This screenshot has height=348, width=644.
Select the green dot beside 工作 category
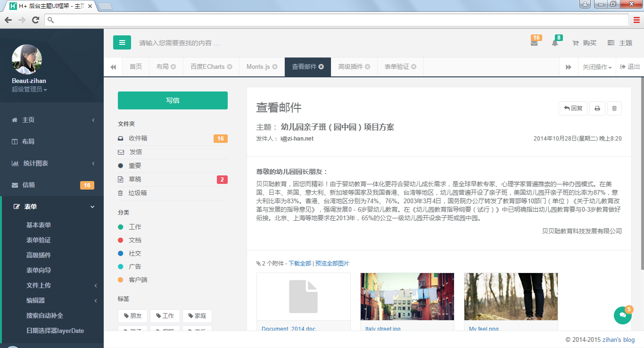pyautogui.click(x=122, y=227)
